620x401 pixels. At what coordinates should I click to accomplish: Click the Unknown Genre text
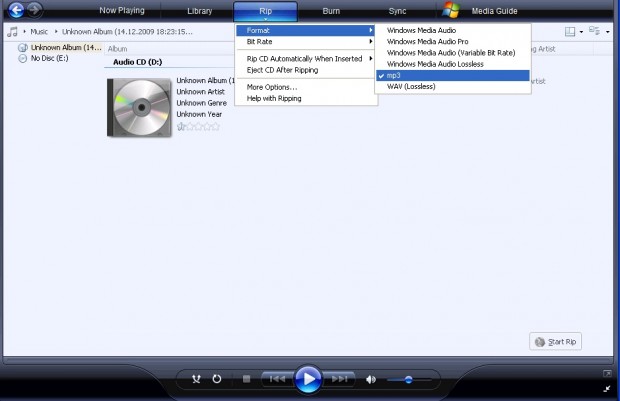[202, 103]
